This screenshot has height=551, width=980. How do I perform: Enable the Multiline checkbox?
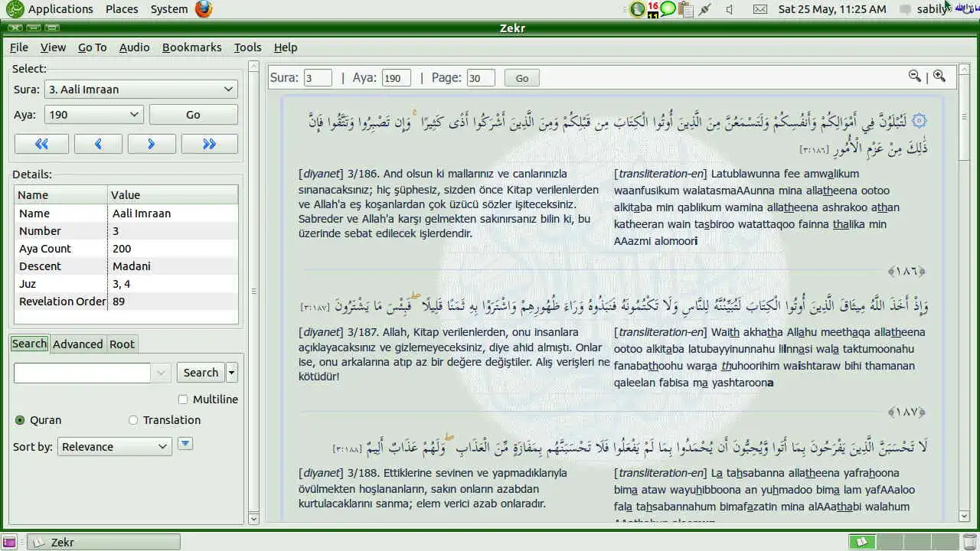pos(182,399)
